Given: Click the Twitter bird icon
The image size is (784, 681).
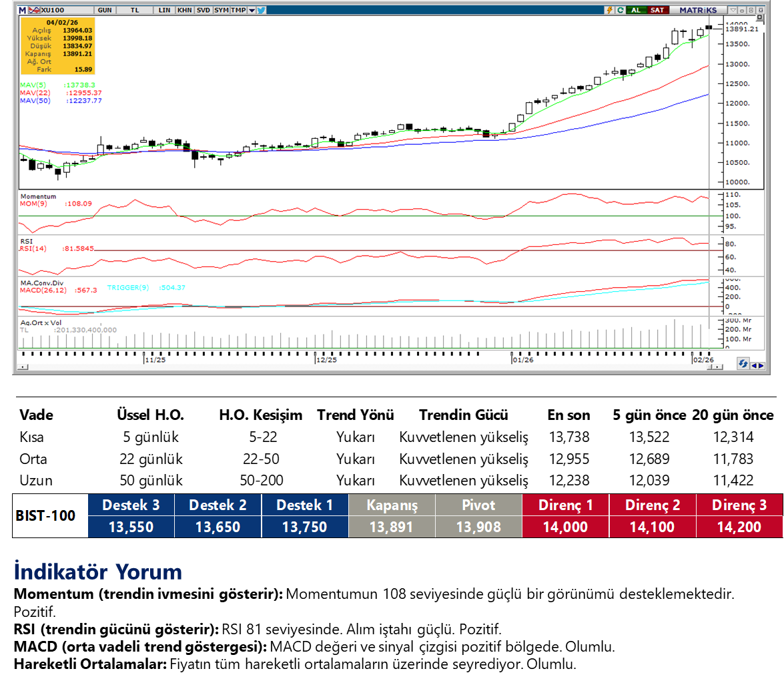Looking at the screenshot, I should [x=262, y=10].
